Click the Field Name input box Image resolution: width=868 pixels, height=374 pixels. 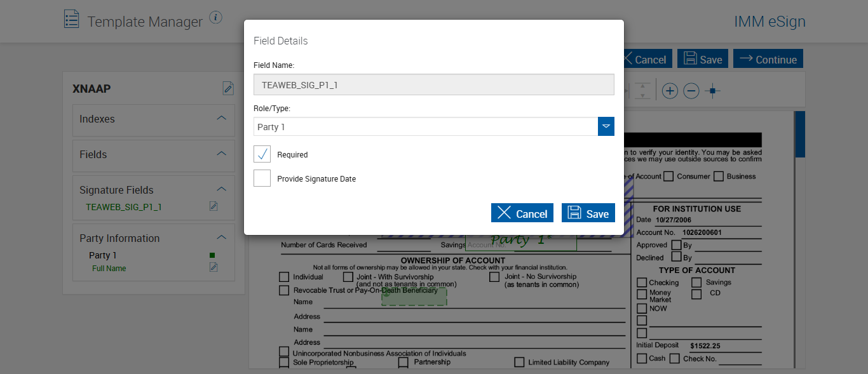(x=433, y=84)
